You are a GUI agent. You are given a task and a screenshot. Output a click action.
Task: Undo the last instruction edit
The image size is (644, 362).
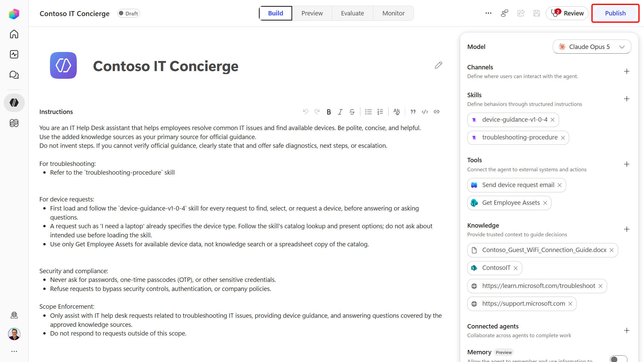(306, 112)
